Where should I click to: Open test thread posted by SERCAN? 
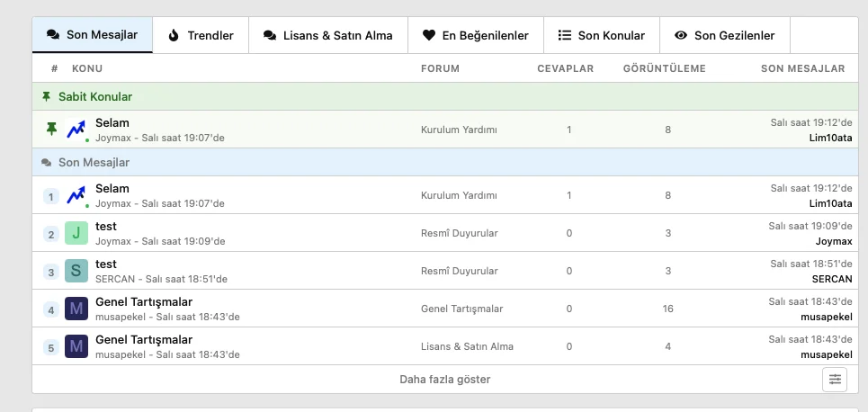click(x=106, y=264)
